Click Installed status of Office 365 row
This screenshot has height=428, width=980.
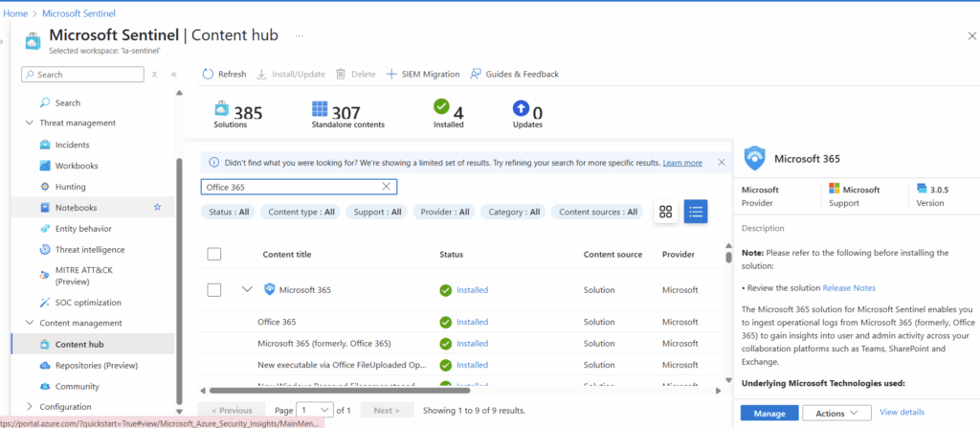click(x=472, y=322)
